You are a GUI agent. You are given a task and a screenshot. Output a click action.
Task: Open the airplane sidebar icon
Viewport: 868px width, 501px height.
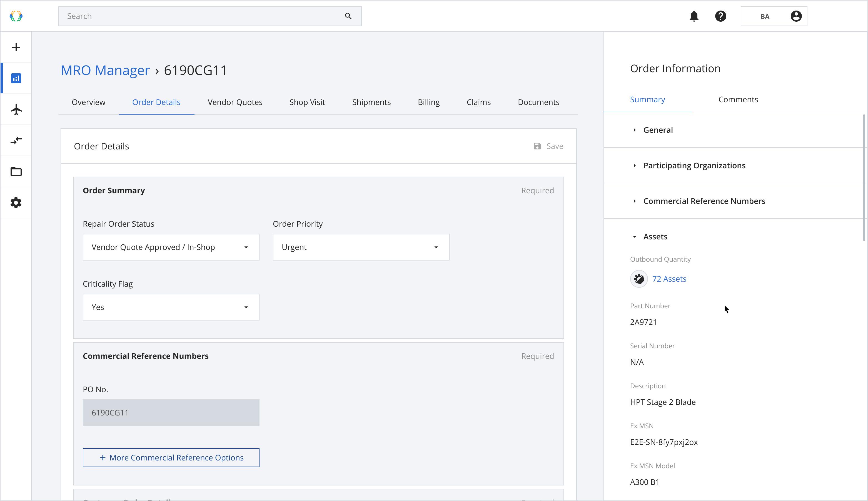(16, 109)
